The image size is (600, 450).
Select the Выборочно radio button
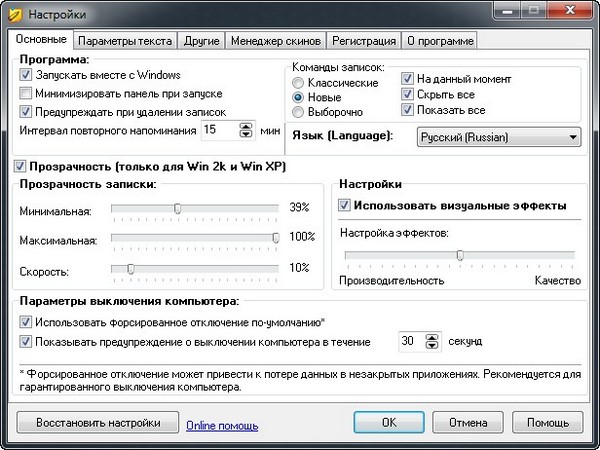pos(298,114)
